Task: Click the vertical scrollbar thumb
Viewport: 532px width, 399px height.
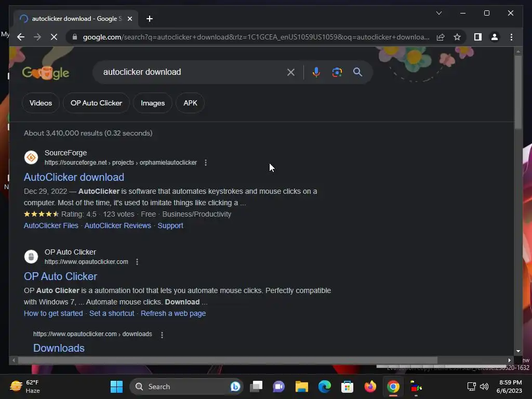Action: [x=518, y=91]
